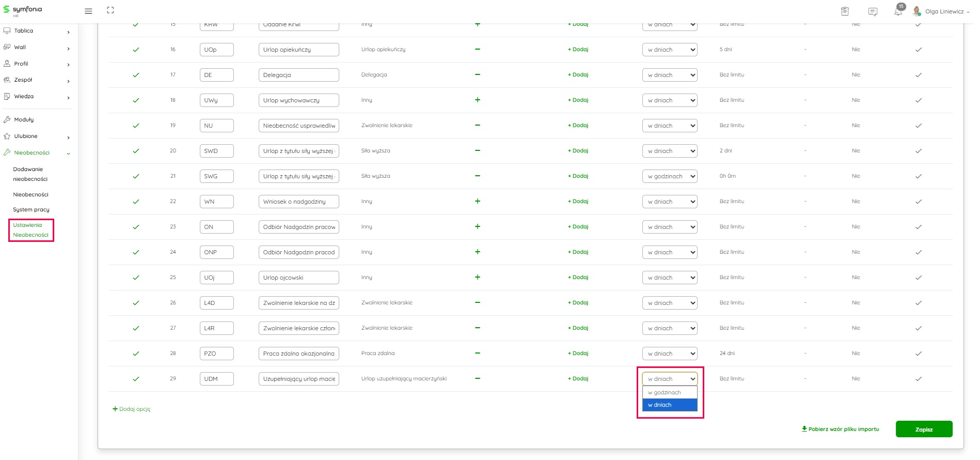Open the clipboard tasks icon
This screenshot has width=980, height=460.
[x=845, y=11]
